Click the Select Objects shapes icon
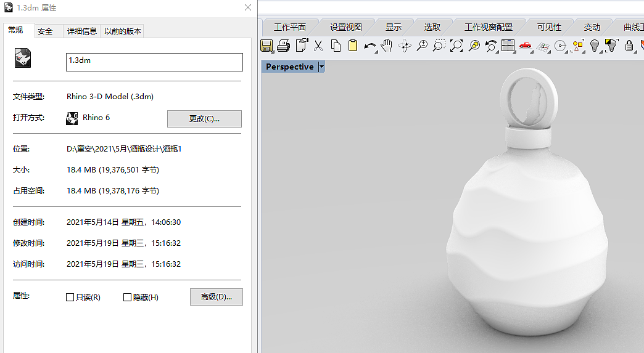This screenshot has width=644, height=353. click(577, 46)
